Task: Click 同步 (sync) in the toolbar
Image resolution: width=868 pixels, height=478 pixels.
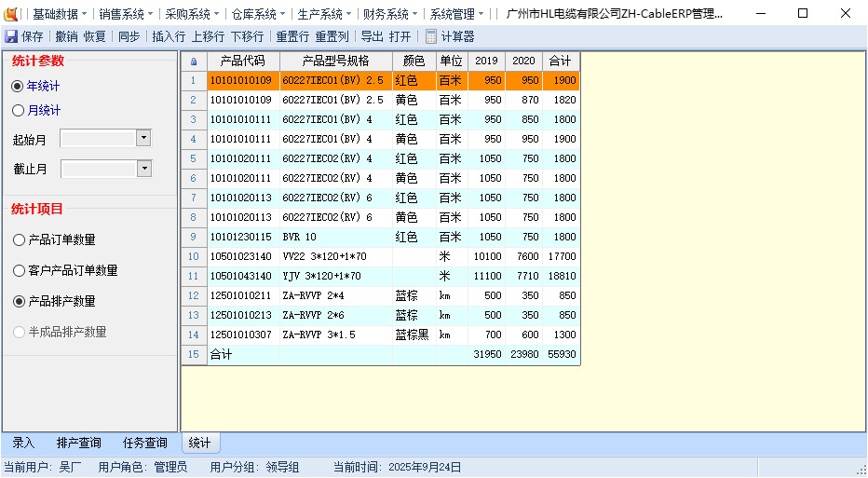Action: coord(129,36)
